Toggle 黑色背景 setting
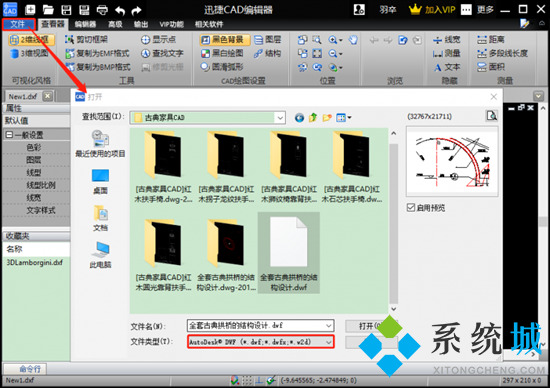This screenshot has width=550, height=388. point(225,40)
